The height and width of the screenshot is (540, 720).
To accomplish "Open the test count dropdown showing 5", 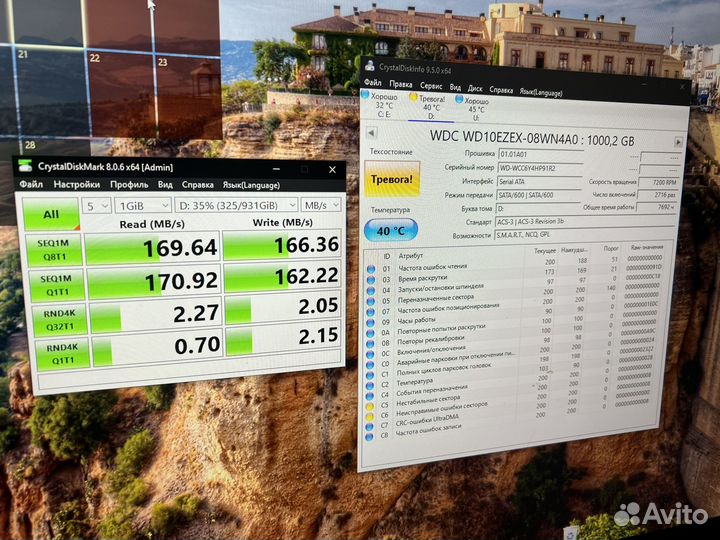I will tap(96, 205).
